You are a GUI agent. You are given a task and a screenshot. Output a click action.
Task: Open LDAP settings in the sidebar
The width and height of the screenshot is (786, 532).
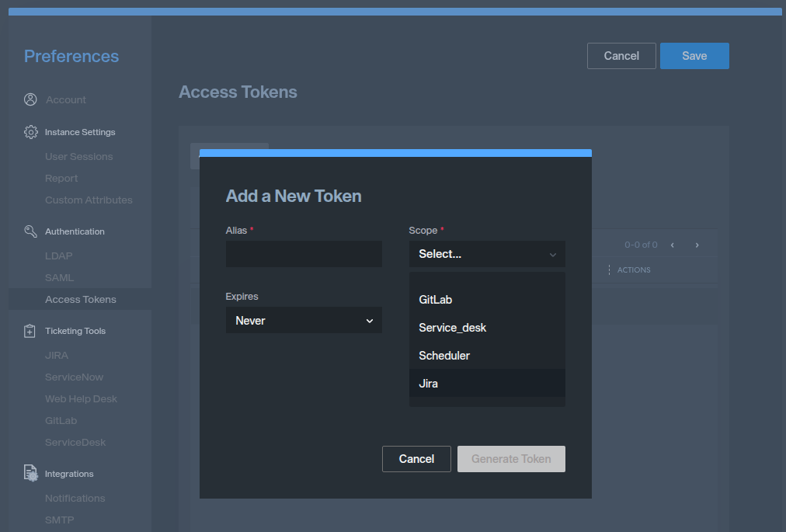click(59, 256)
